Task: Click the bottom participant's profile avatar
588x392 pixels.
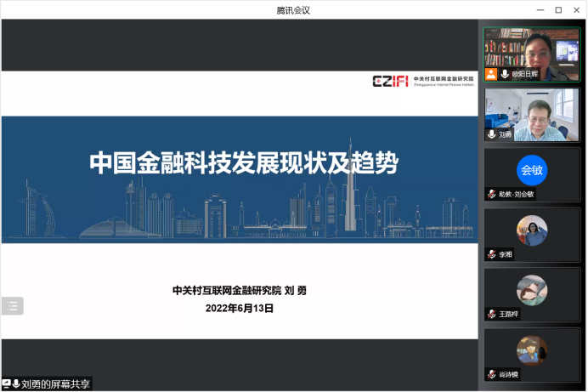Action: tap(532, 349)
